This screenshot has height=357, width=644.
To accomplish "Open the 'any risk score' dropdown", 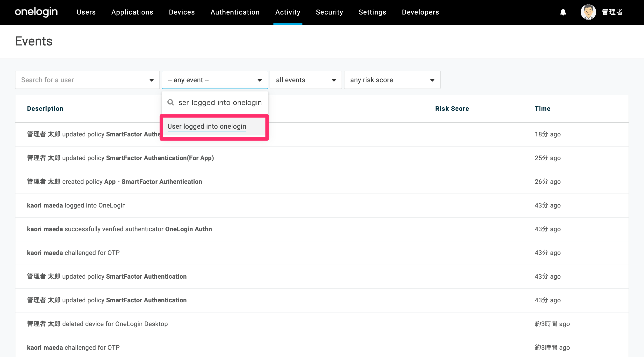I will tap(392, 80).
